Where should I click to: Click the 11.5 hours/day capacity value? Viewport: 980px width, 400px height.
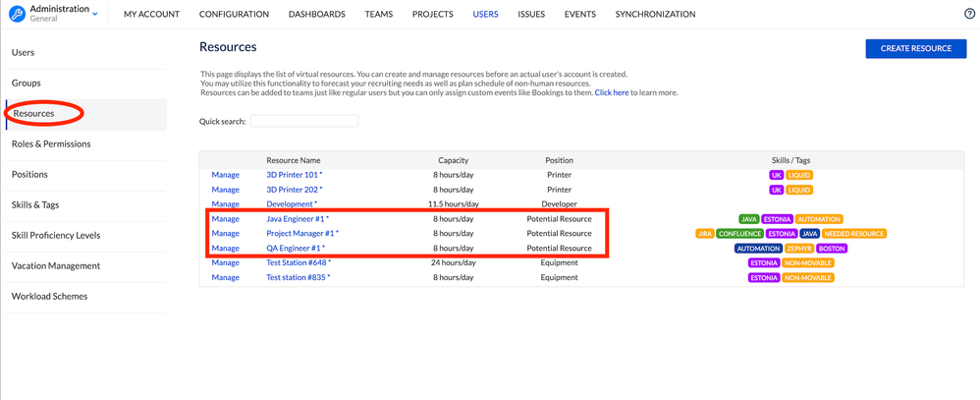[453, 204]
